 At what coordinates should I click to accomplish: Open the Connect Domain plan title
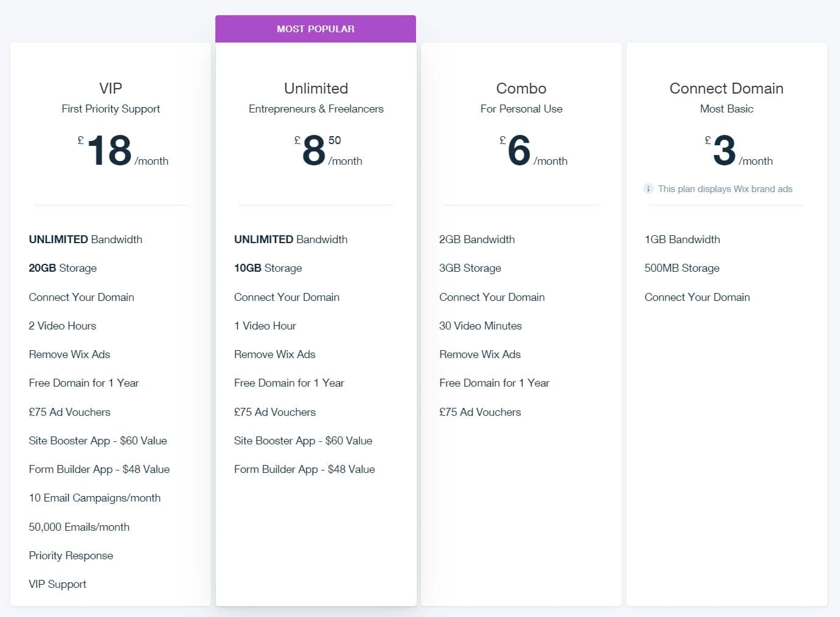pos(726,89)
